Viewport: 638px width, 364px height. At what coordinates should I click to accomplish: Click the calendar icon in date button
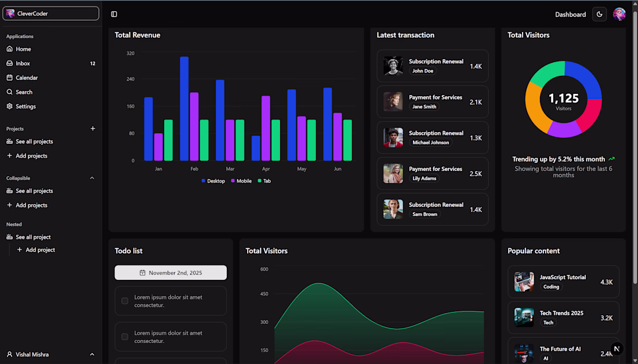[x=143, y=273]
